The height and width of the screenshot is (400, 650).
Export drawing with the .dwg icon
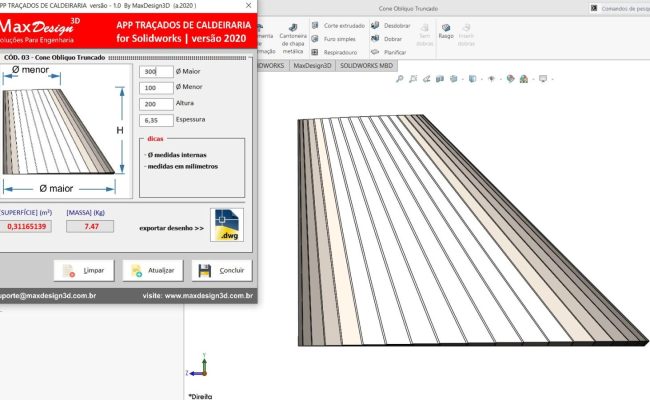pyautogui.click(x=227, y=225)
